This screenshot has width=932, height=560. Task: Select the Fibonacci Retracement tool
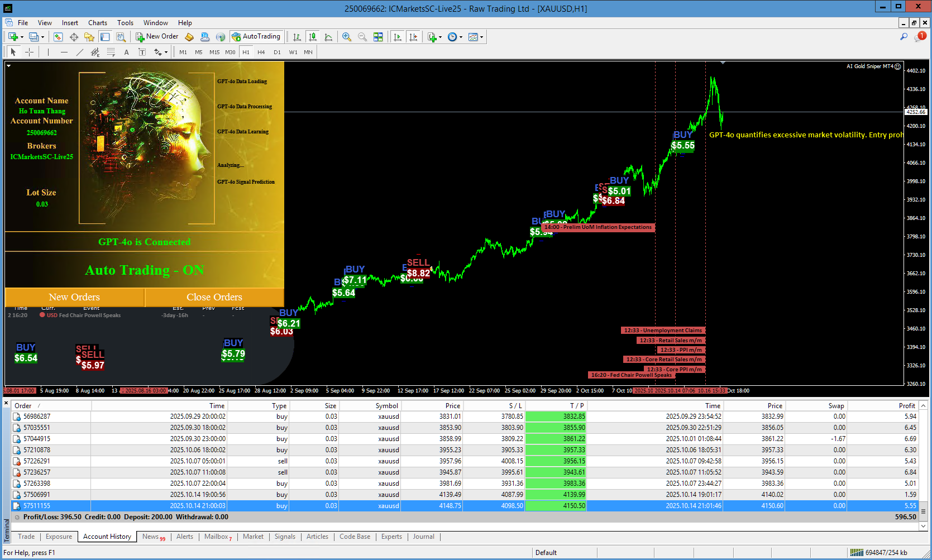[x=111, y=52]
